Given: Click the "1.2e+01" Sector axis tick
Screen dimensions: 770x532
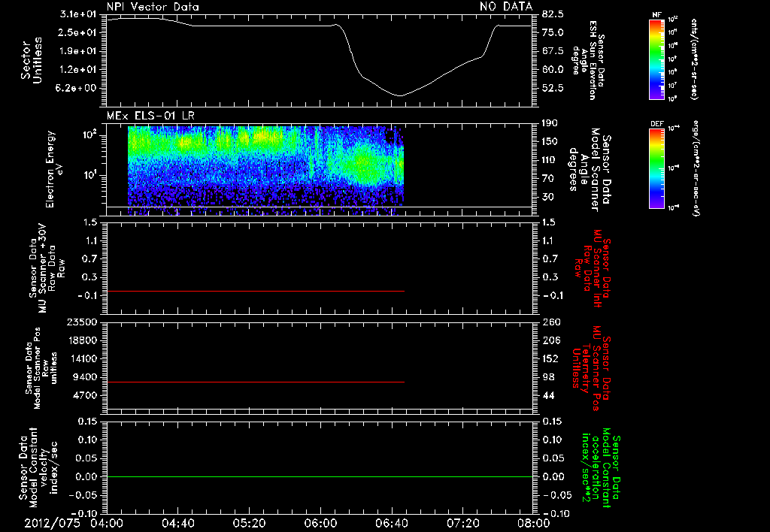Looking at the screenshot, I should coord(78,70).
